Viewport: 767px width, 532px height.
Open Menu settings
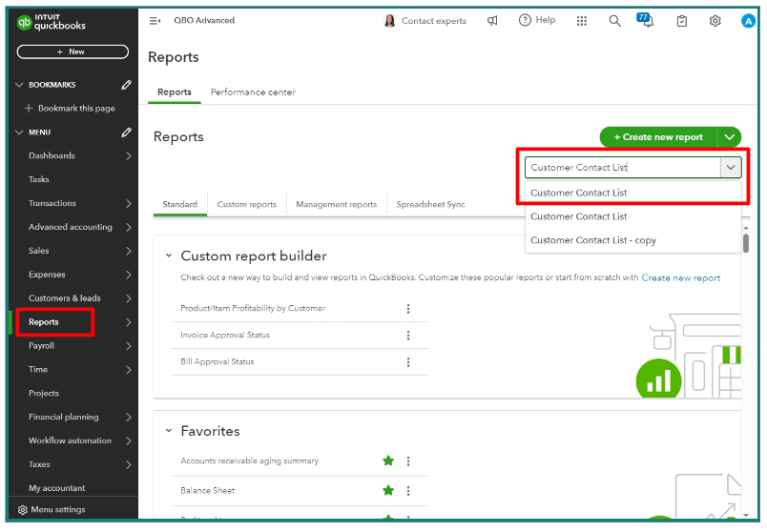[58, 509]
